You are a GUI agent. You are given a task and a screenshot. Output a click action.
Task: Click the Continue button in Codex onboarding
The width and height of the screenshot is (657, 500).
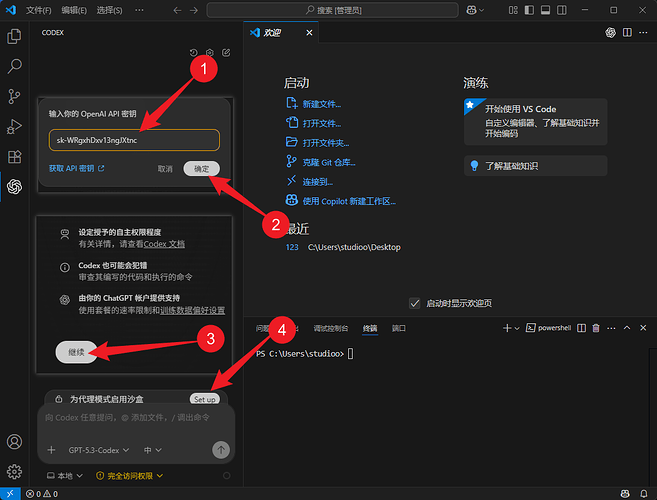pyautogui.click(x=76, y=352)
